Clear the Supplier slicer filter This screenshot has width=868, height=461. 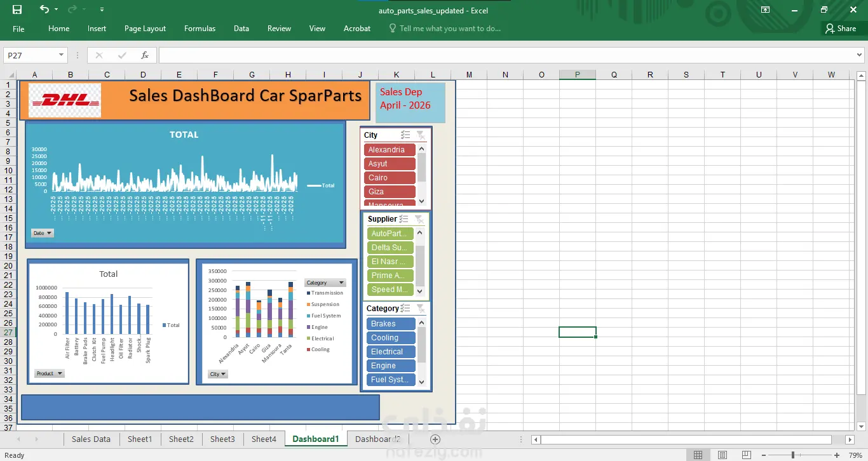point(419,218)
